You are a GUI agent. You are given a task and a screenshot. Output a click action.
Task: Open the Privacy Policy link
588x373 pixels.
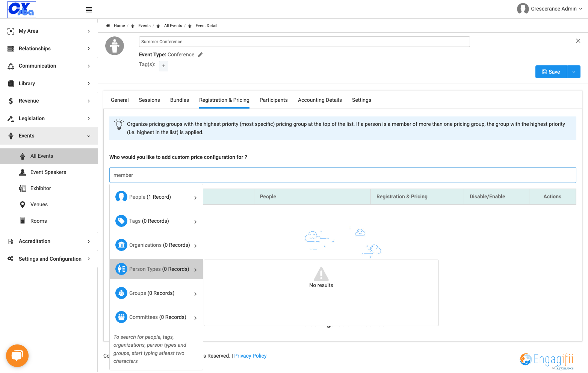(250, 356)
